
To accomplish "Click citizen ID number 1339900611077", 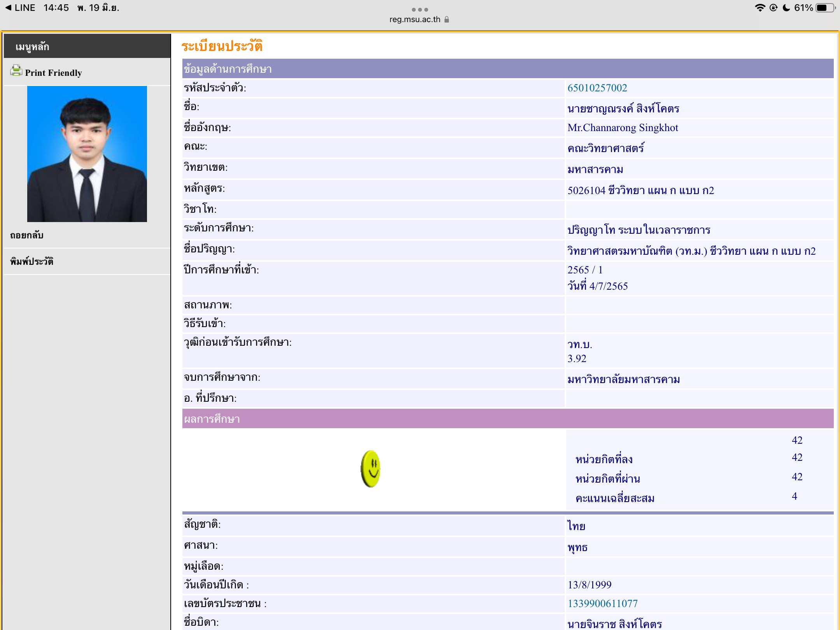I will pos(602,604).
